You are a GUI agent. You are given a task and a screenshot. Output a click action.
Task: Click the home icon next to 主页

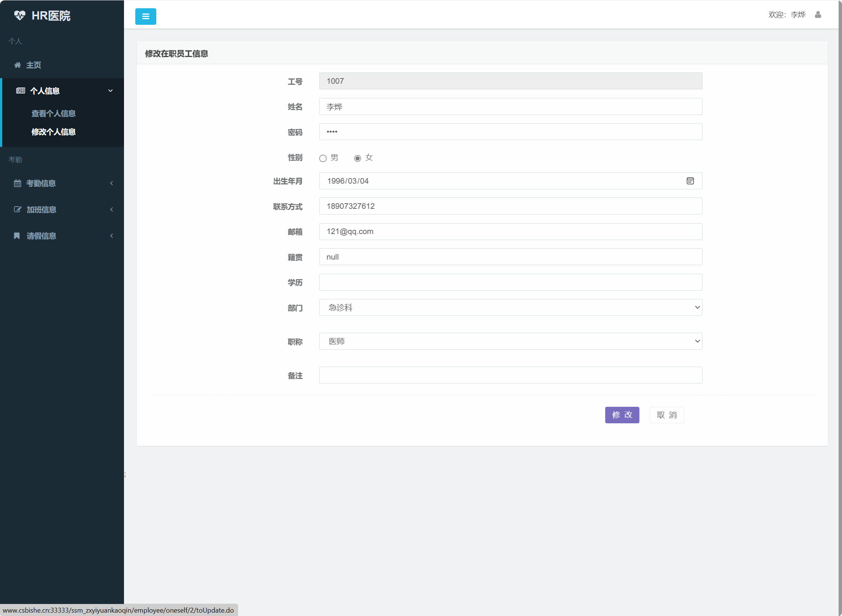coord(17,65)
